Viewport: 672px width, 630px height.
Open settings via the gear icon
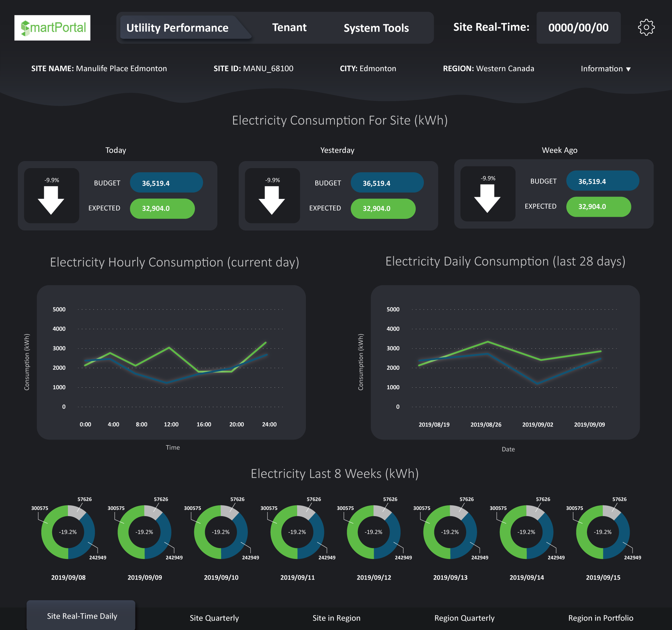click(x=646, y=27)
